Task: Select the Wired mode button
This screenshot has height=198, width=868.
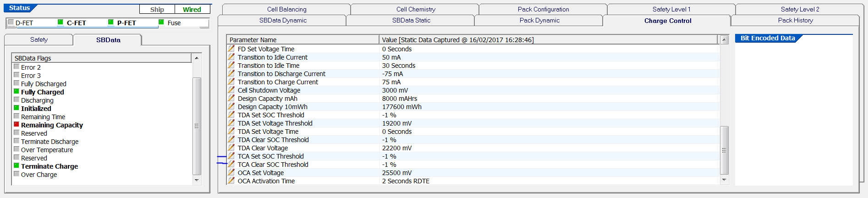Action: 192,9
